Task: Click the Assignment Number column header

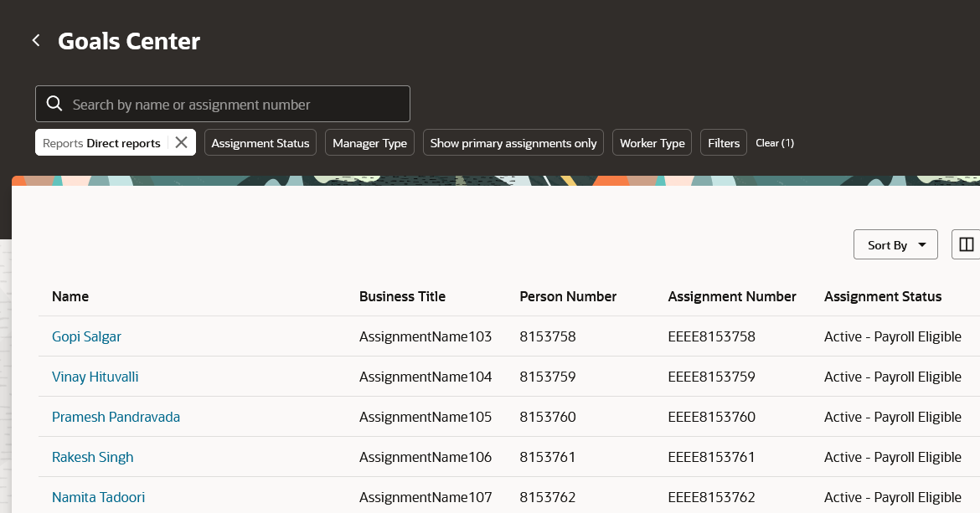Action: pyautogui.click(x=732, y=296)
